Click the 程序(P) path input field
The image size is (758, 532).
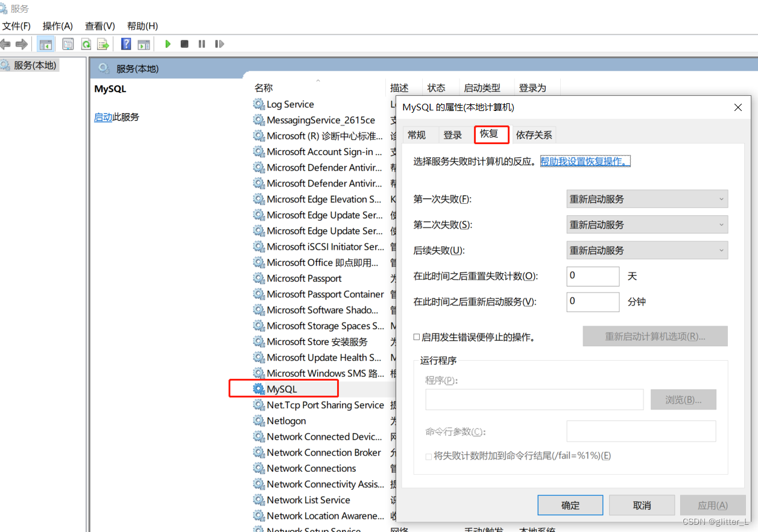pyautogui.click(x=534, y=399)
